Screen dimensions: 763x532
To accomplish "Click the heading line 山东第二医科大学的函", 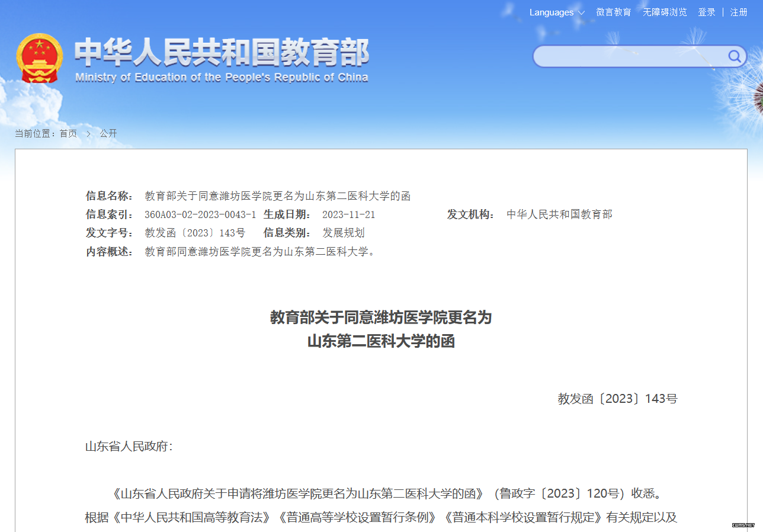I will point(381,342).
